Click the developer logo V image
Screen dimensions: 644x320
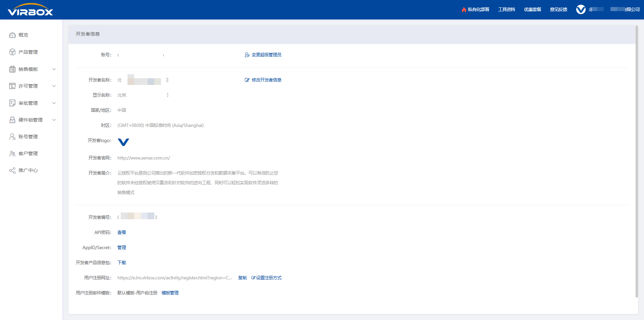pos(123,142)
